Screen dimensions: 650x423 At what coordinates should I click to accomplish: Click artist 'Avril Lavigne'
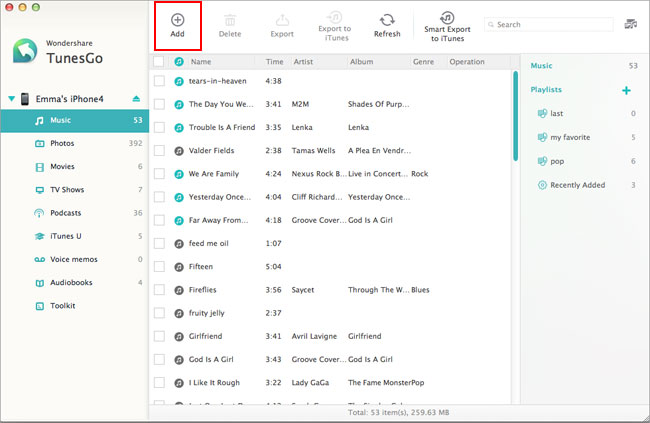click(314, 336)
